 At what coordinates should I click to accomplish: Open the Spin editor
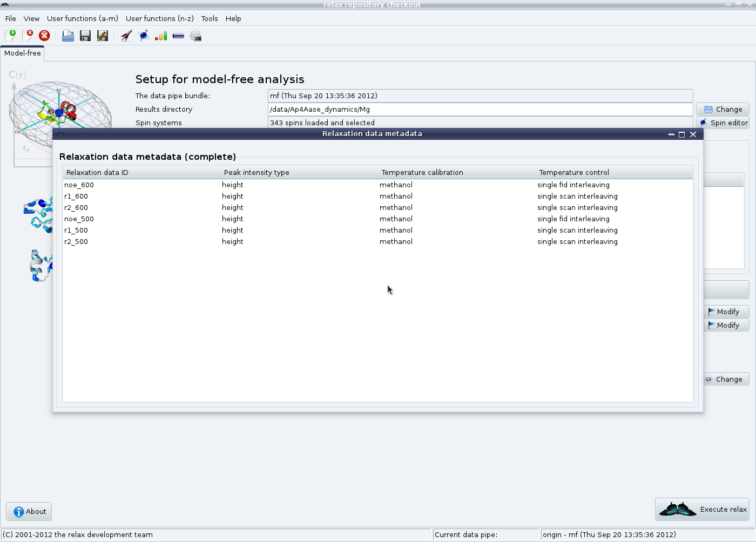723,123
